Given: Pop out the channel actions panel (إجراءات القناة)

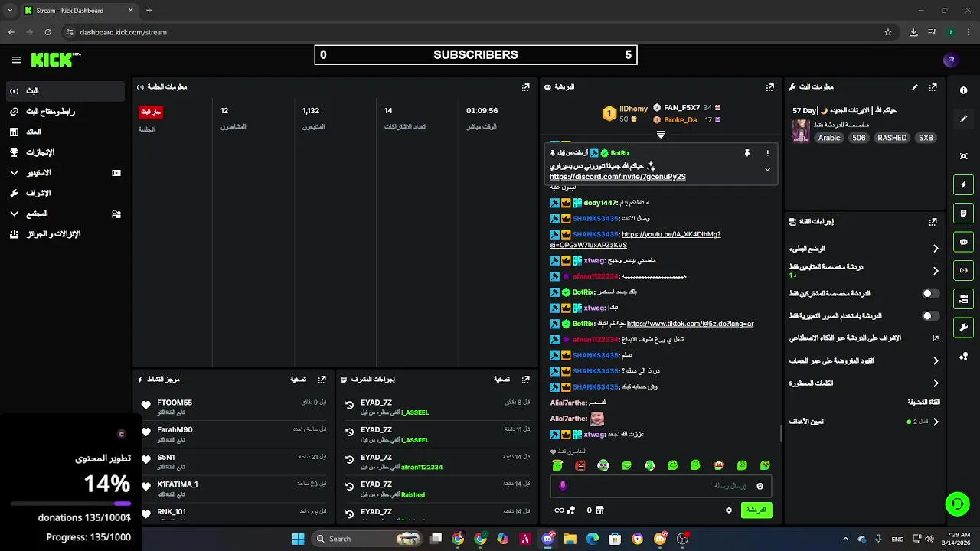Looking at the screenshot, I should pos(933,222).
